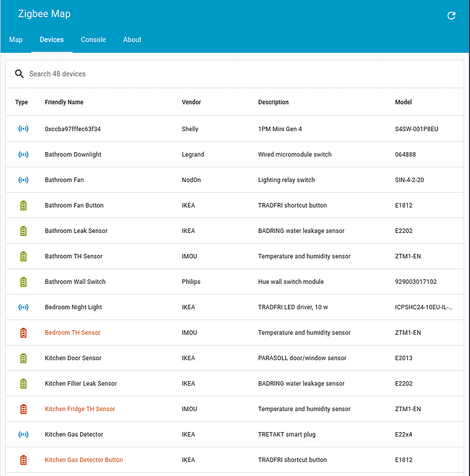Screen dimensions: 470x476
Task: Click battery icon for Bathroom Fan Button
Action: [x=24, y=206]
